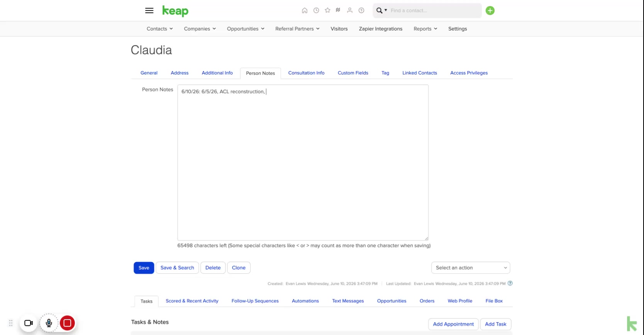Screen dimensions: 644x335
Task: Open the Text Messages tab
Action: pyautogui.click(x=348, y=301)
